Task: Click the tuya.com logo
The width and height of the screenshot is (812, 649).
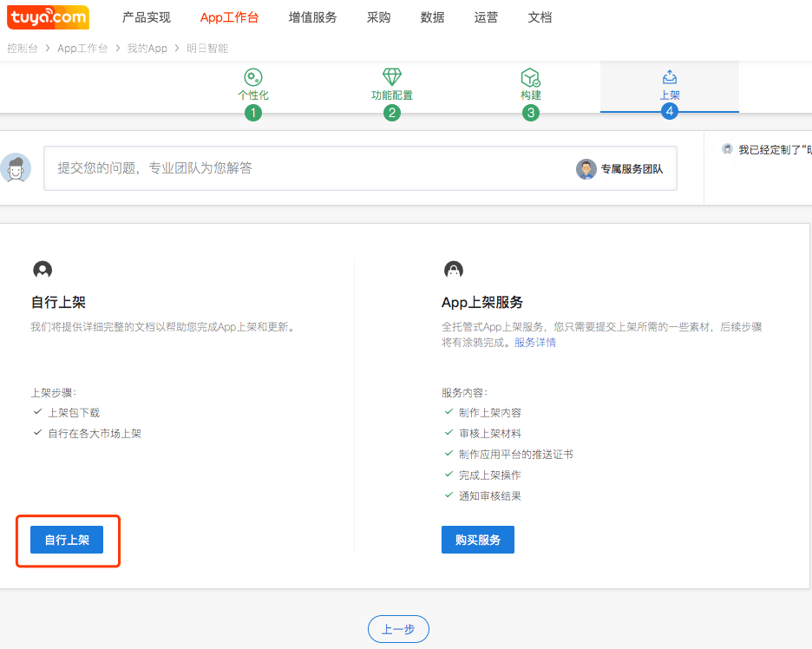Action: pos(49,16)
